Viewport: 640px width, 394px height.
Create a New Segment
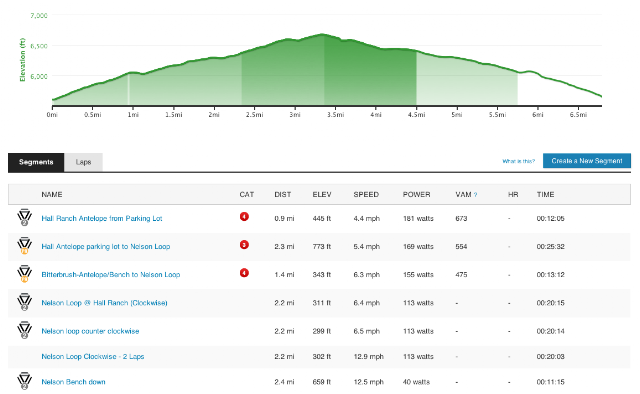point(587,161)
